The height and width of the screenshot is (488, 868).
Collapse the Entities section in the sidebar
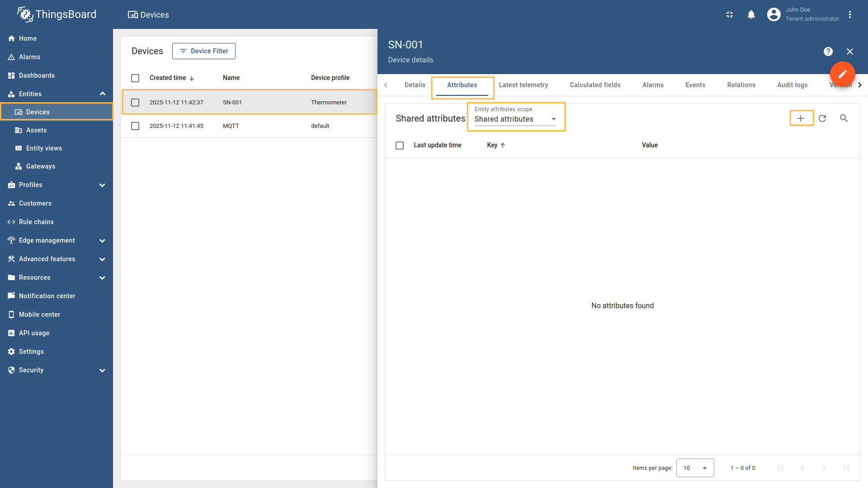point(103,94)
